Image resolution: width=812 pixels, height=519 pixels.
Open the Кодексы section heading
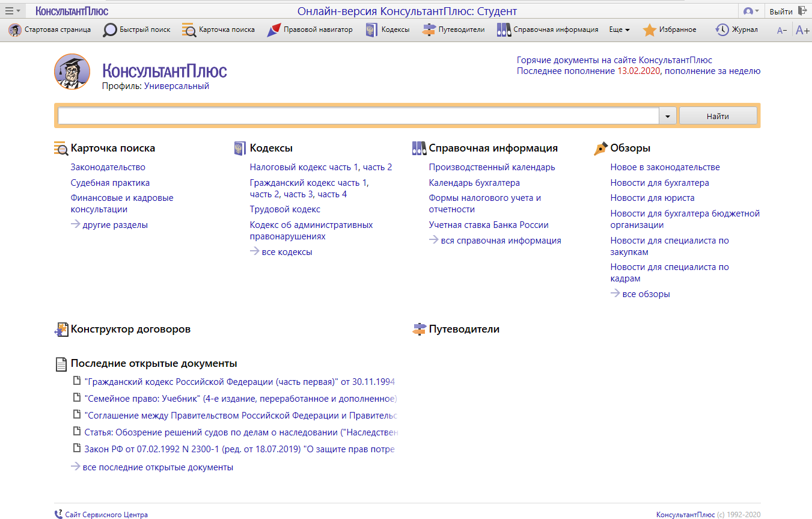pos(271,149)
